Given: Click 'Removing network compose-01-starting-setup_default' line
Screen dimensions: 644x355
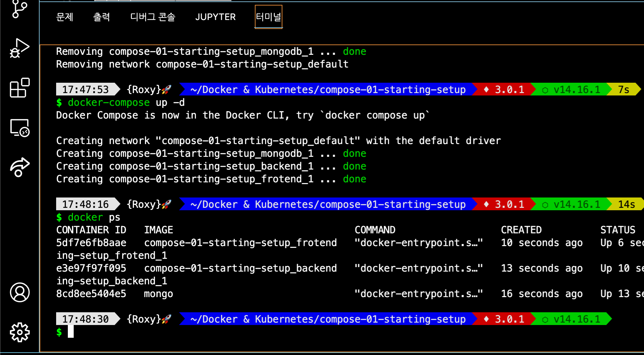Looking at the screenshot, I should pos(202,64).
